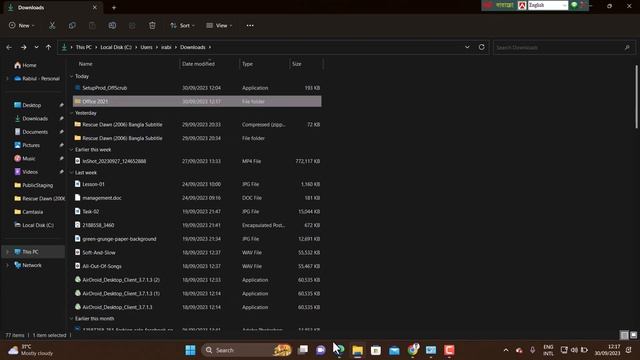The width and height of the screenshot is (640, 360).
Task: Open Camtasia from the taskbar
Action: click(449, 350)
